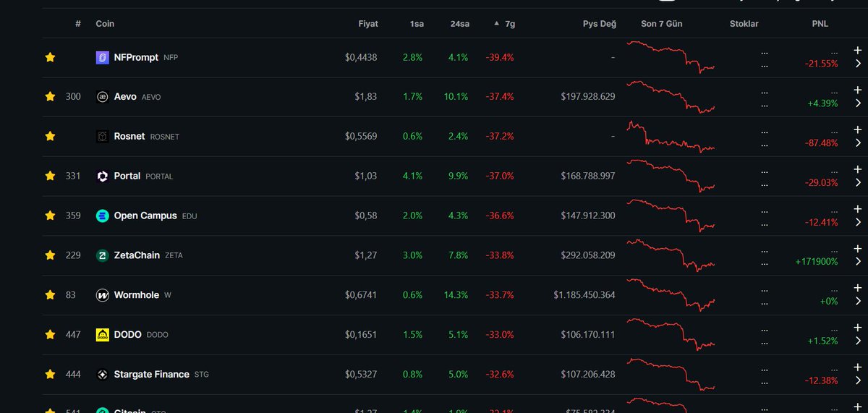Viewport: 868px width, 413px height.
Task: Add a transaction with Portal plus icon
Action: point(858,170)
